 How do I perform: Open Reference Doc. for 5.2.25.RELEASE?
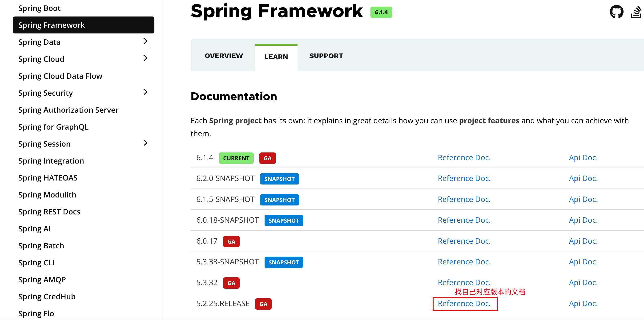[464, 304]
